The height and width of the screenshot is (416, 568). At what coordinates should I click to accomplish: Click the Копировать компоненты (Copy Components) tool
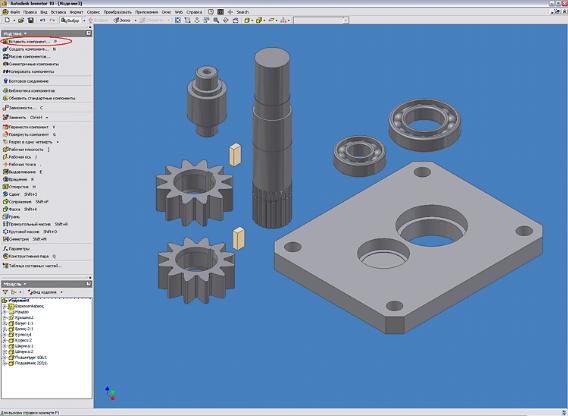click(29, 72)
